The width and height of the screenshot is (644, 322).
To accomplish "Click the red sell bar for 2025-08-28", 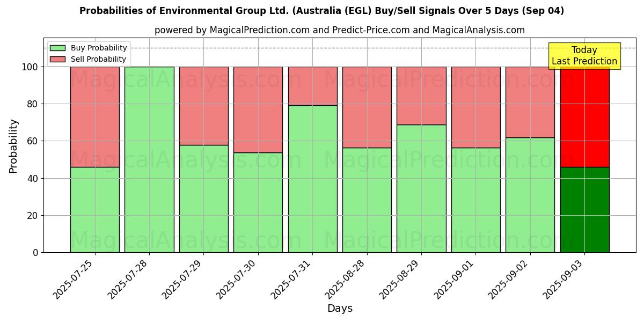I will pyautogui.click(x=367, y=107).
